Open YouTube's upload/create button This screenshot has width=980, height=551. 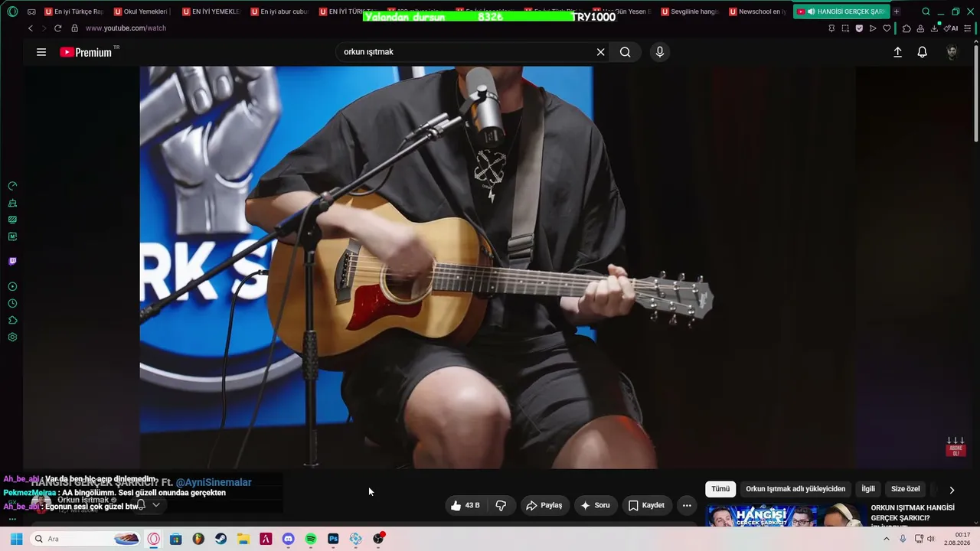coord(897,52)
